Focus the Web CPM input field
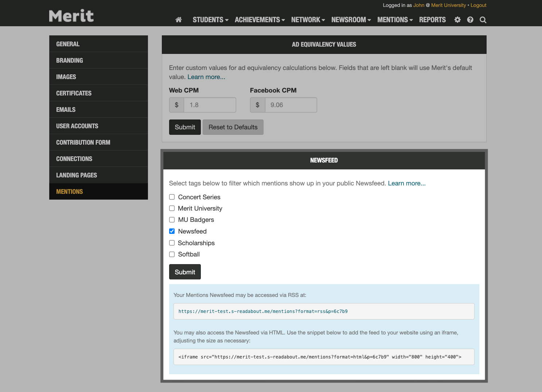Image resolution: width=542 pixels, height=392 pixels. (210, 105)
